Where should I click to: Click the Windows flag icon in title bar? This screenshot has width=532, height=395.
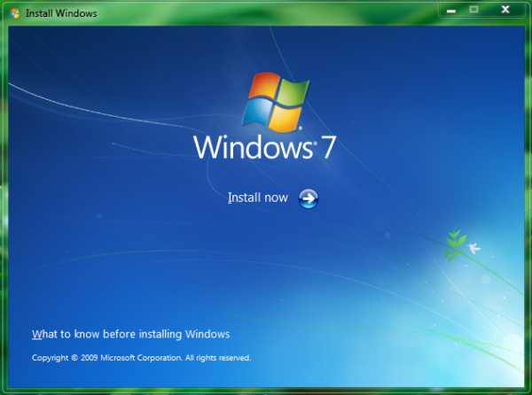(14, 13)
